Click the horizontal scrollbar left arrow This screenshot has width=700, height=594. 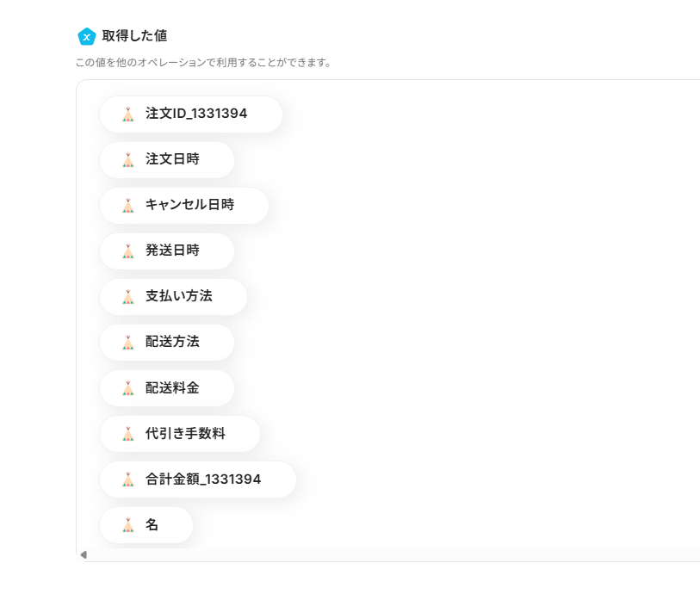pyautogui.click(x=84, y=555)
